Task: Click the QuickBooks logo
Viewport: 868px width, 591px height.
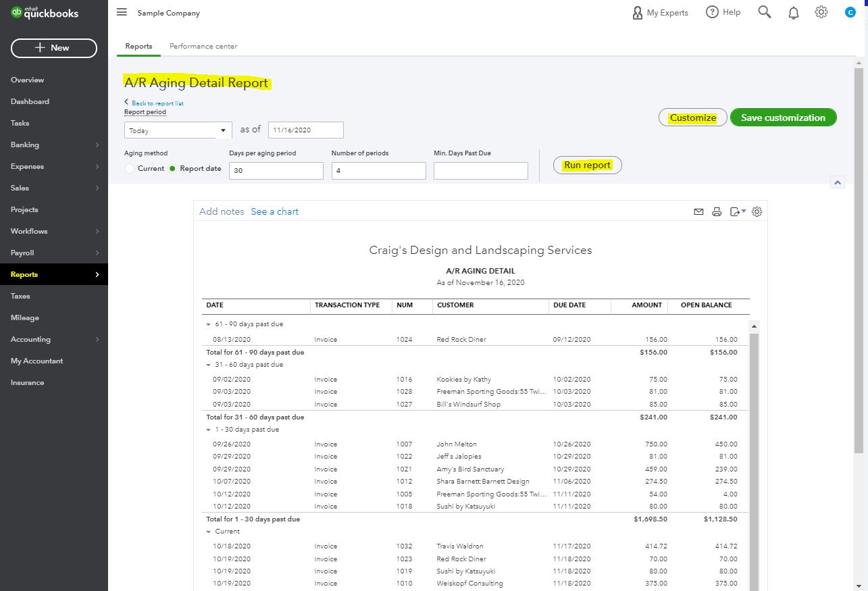Action: [45, 12]
